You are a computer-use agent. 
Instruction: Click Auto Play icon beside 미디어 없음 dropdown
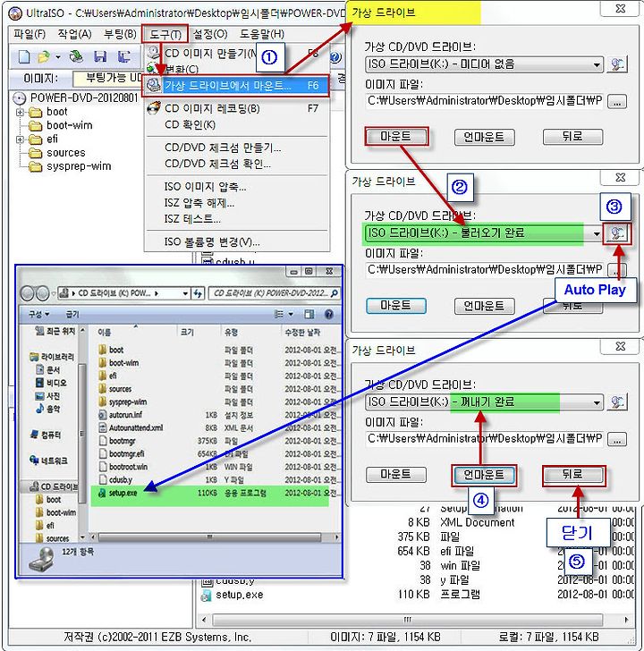click(x=617, y=64)
